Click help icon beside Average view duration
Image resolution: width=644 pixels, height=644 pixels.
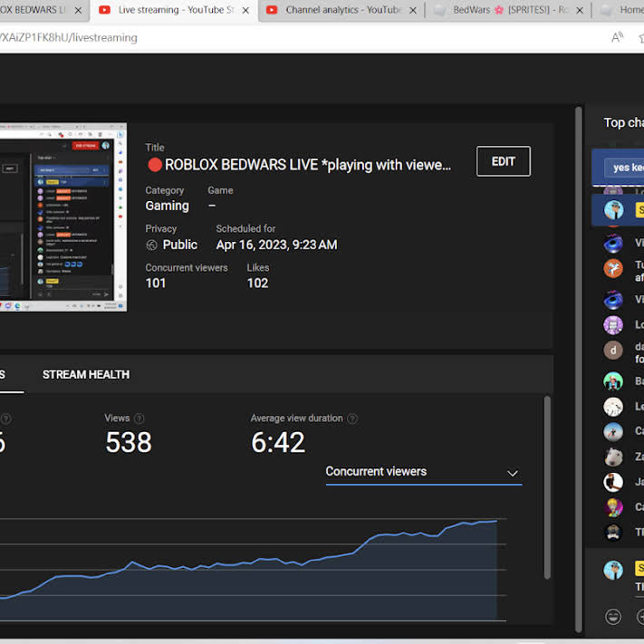pos(352,418)
